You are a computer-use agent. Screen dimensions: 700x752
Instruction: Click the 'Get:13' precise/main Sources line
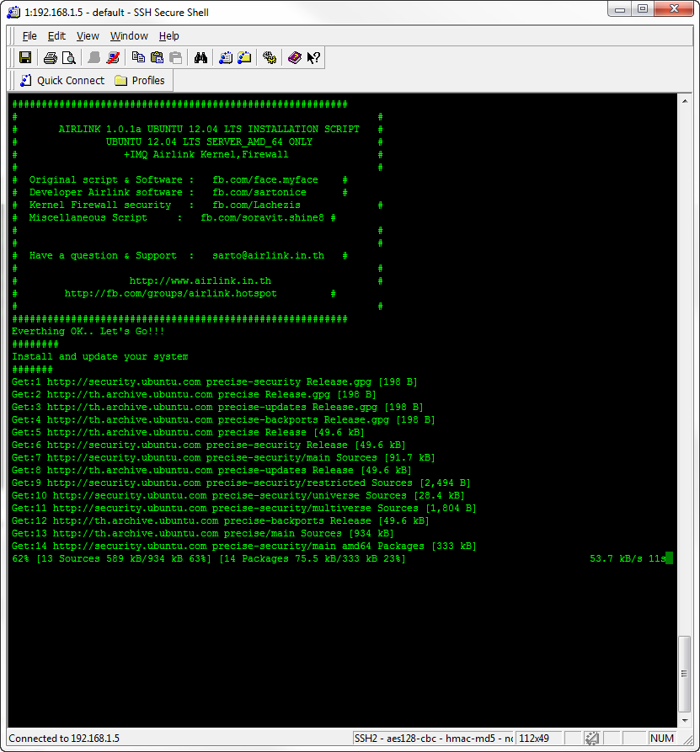(202, 534)
